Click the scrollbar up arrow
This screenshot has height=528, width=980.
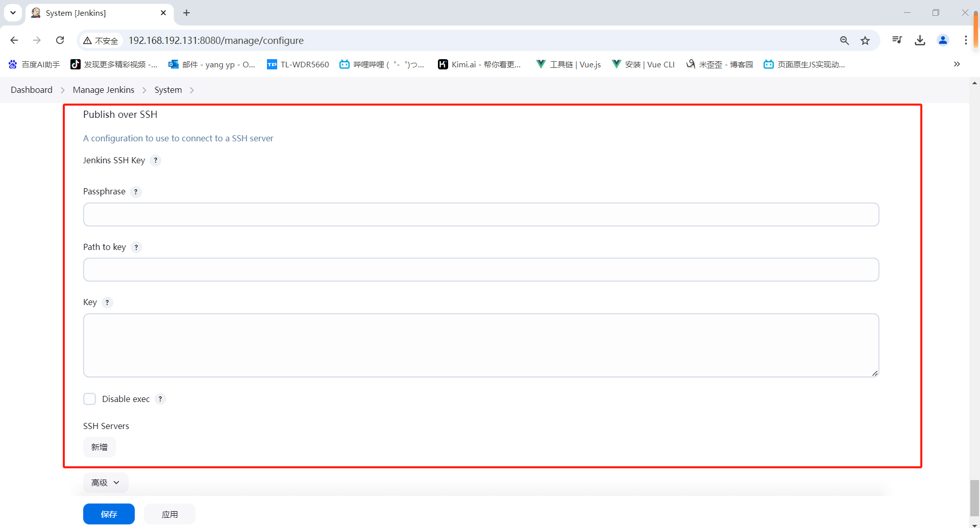pyautogui.click(x=974, y=83)
